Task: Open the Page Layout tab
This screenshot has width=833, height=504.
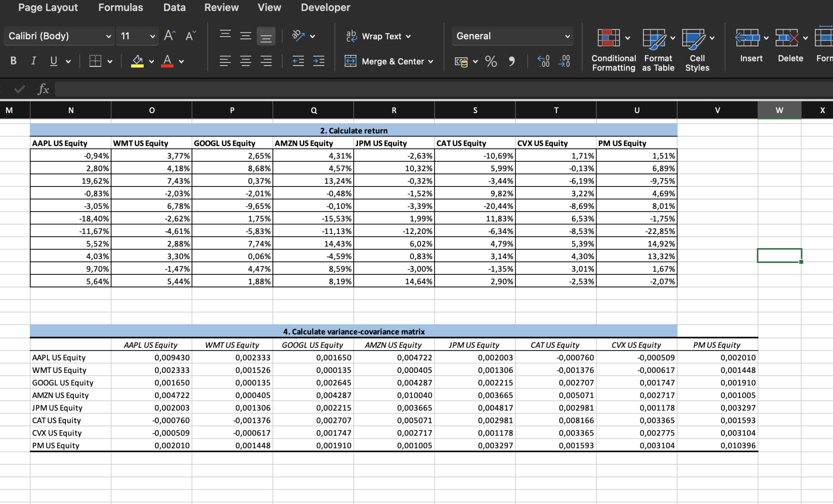Action: (x=48, y=7)
